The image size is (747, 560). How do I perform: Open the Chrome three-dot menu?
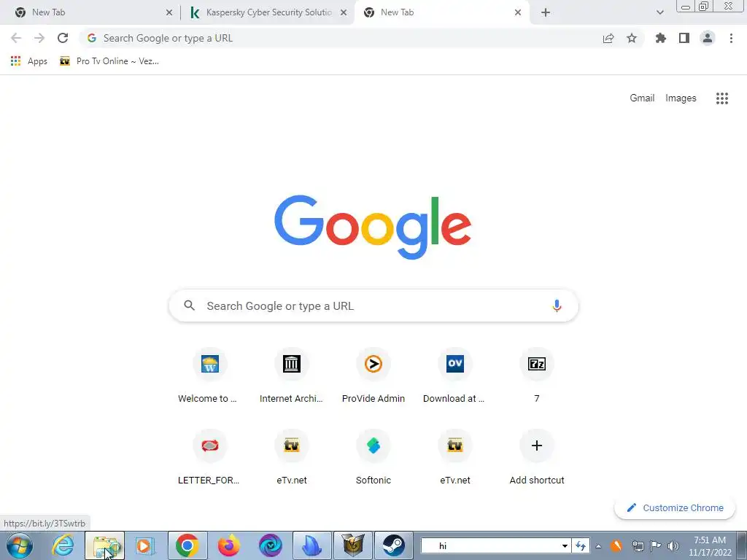731,38
